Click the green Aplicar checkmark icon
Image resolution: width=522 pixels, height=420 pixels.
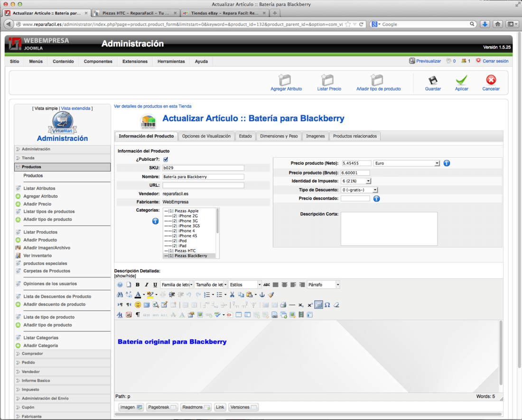(x=461, y=80)
